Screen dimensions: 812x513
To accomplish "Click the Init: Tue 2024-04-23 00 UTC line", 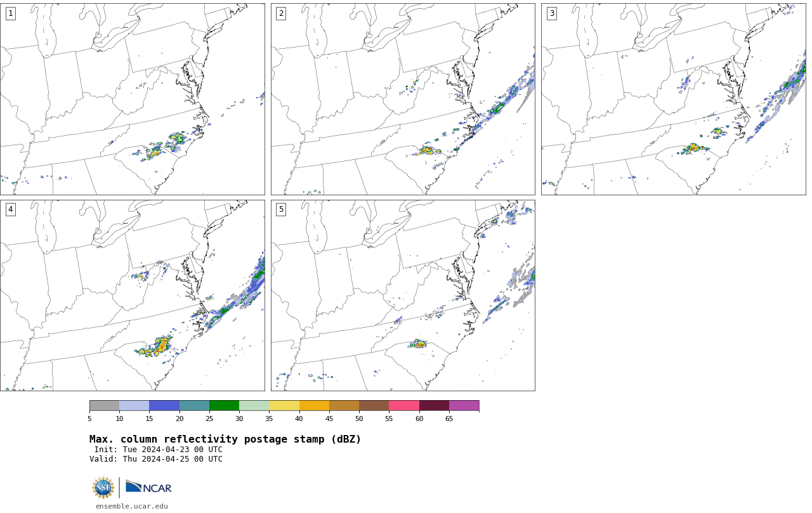I will point(159,450).
